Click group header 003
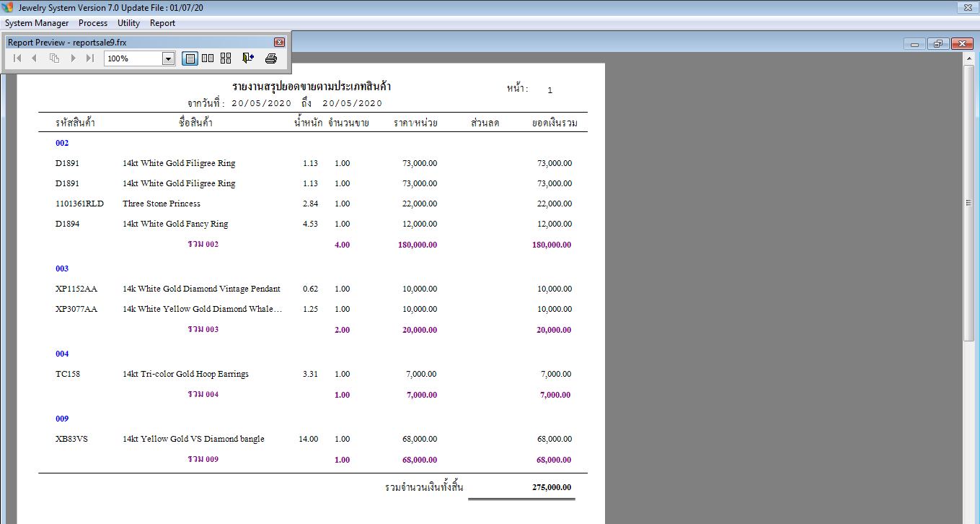The image size is (980, 524). 62,268
